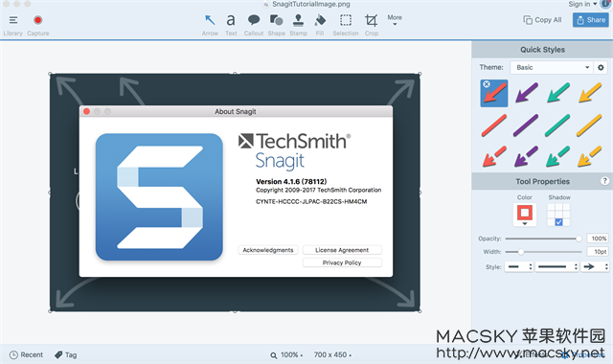Choose the red line quick style

coord(494,125)
